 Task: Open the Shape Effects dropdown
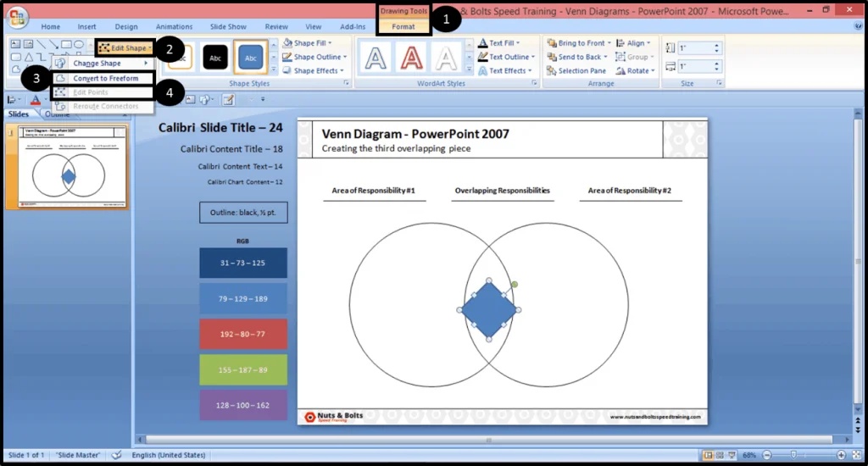click(314, 71)
